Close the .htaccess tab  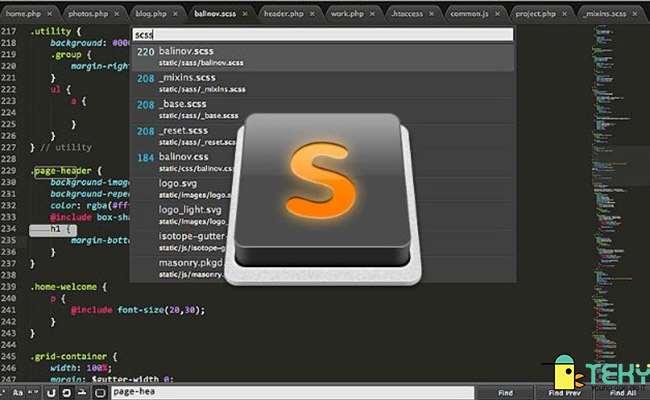[x=432, y=14]
